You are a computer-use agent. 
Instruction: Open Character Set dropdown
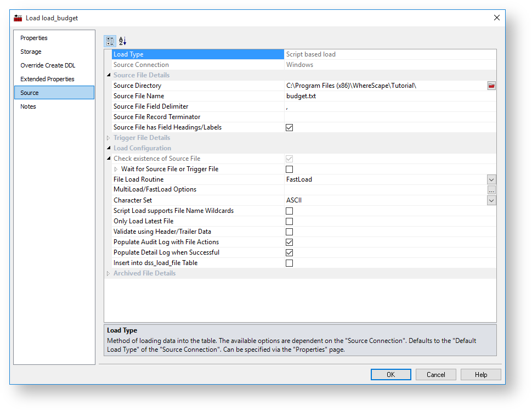tap(491, 201)
